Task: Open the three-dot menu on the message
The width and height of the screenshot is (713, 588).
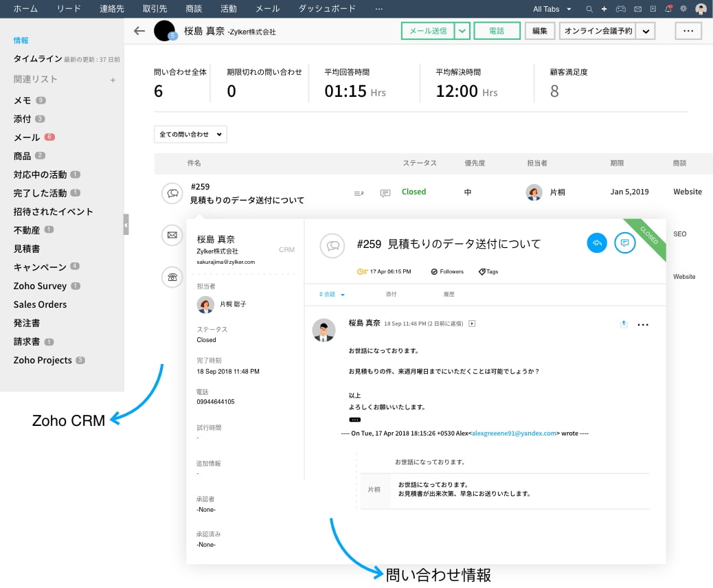Action: point(642,325)
